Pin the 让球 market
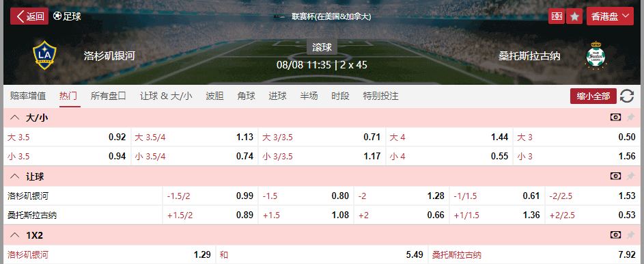The image size is (644, 264). (630, 176)
